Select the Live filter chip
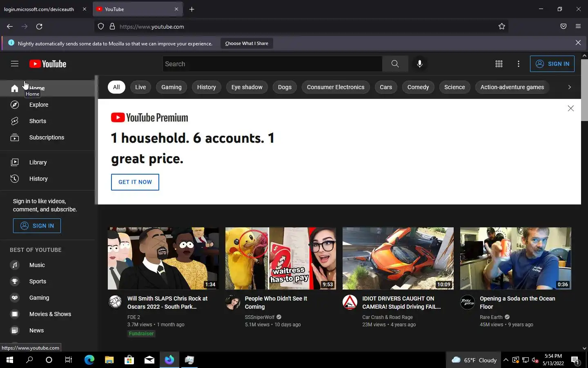588x368 pixels. pos(140,87)
